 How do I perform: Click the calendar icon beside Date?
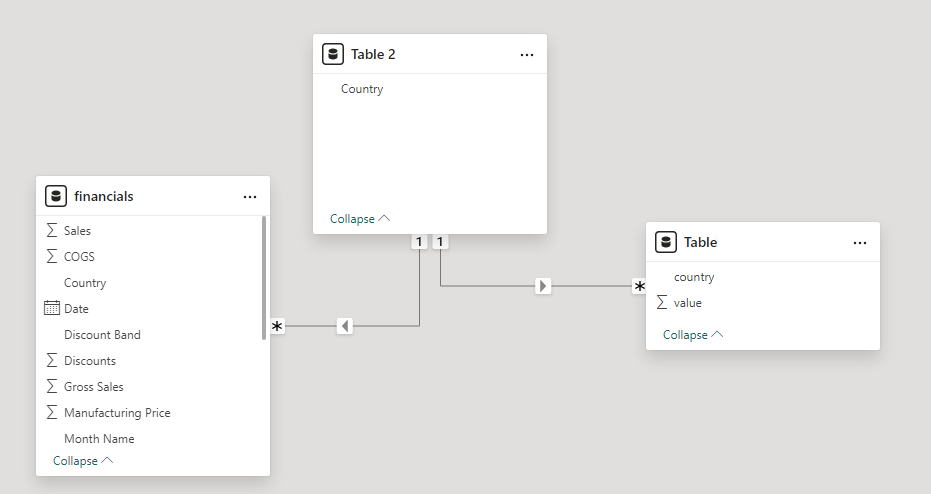[52, 308]
